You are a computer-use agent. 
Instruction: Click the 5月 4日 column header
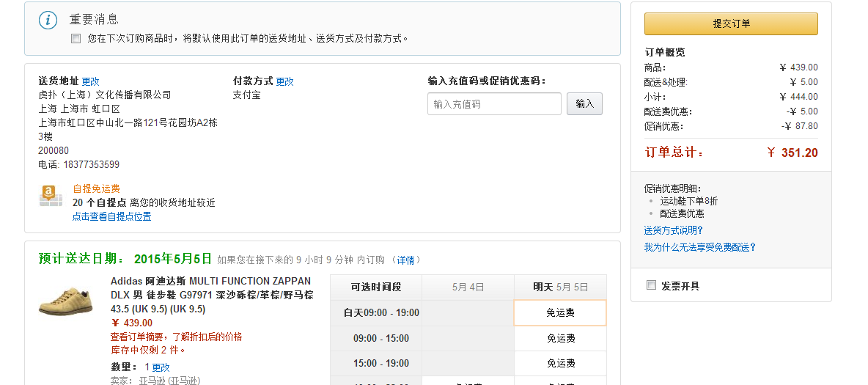pos(468,287)
